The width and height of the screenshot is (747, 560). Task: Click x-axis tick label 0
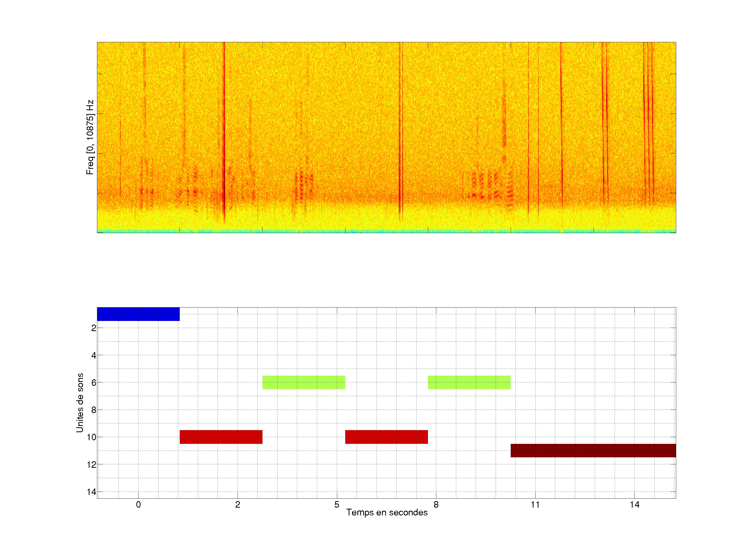pyautogui.click(x=138, y=505)
